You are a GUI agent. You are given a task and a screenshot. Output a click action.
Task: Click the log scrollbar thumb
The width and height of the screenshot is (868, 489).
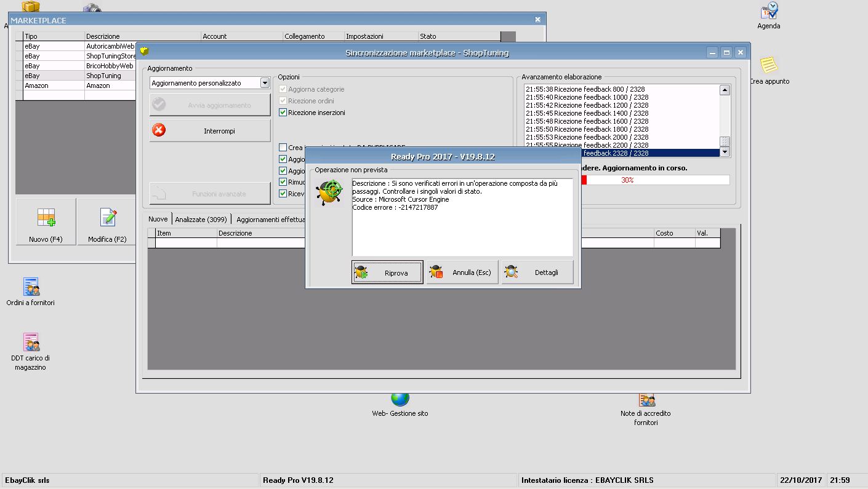[725, 141]
